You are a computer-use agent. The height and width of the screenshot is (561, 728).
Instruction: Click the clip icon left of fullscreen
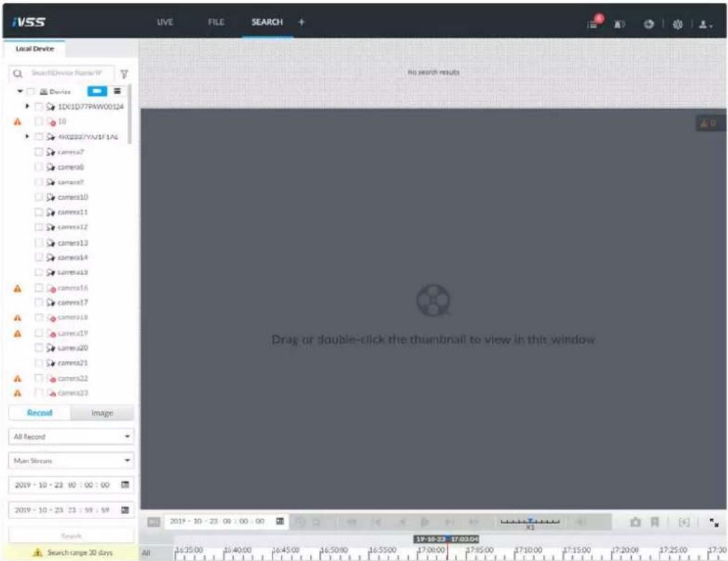coord(684,522)
